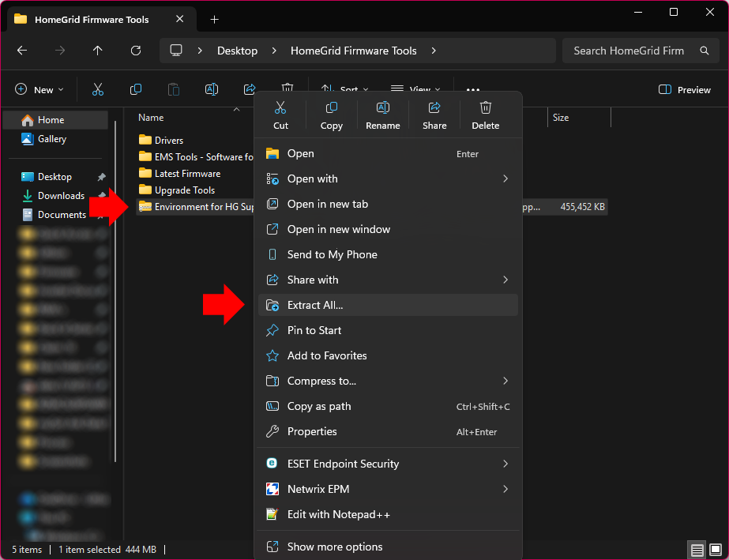The image size is (729, 560).
Task: Expand the Share with submenu
Action: (388, 280)
